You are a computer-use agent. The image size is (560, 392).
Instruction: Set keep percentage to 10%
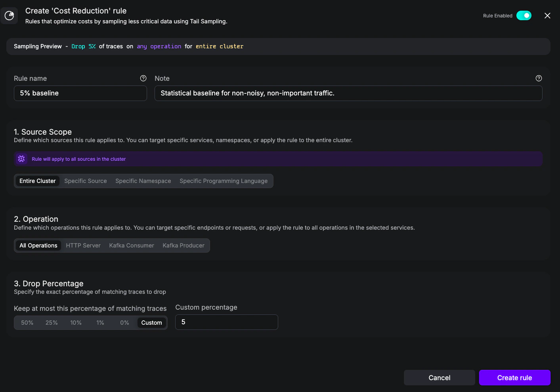[x=76, y=323]
